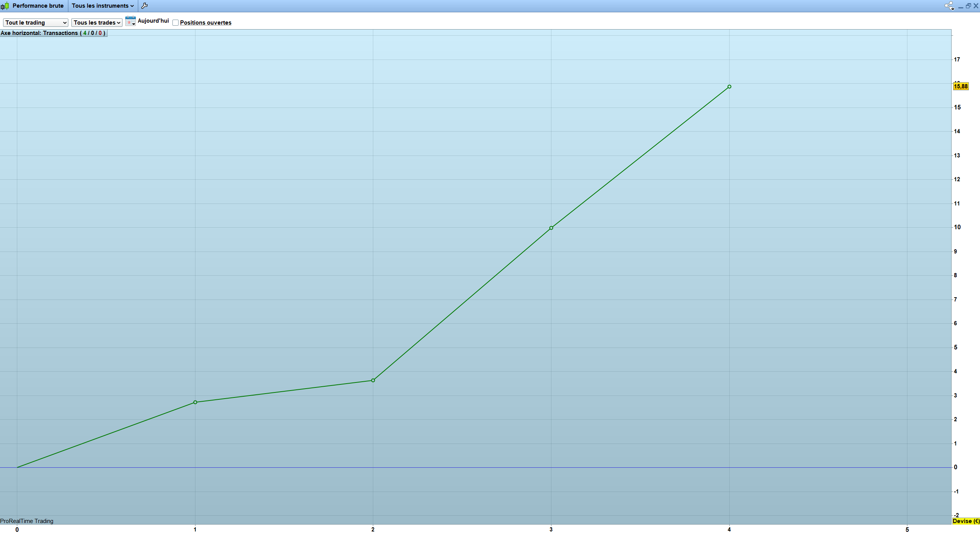Open the wrench settings icon
980x533 pixels.
tap(144, 6)
